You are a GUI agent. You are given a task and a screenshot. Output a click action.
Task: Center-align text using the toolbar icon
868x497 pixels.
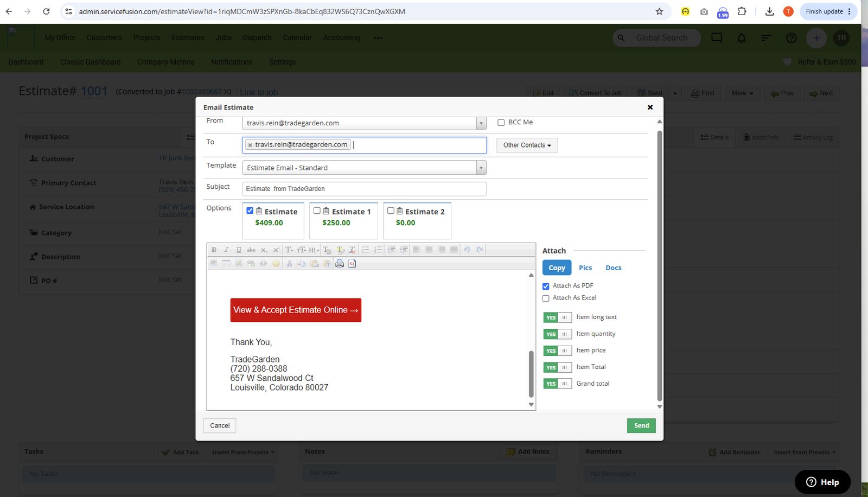tap(429, 250)
